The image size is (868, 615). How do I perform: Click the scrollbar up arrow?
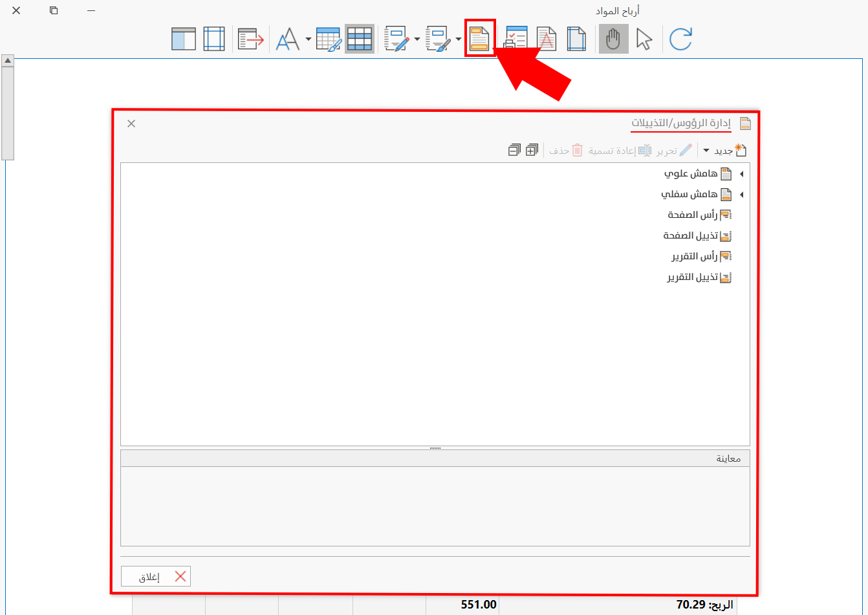point(8,61)
